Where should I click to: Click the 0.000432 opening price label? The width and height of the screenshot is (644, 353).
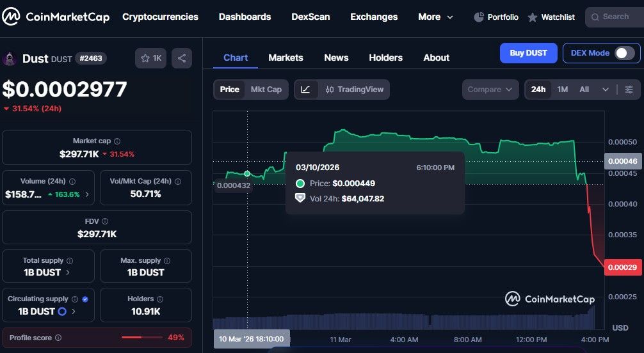pyautogui.click(x=233, y=185)
